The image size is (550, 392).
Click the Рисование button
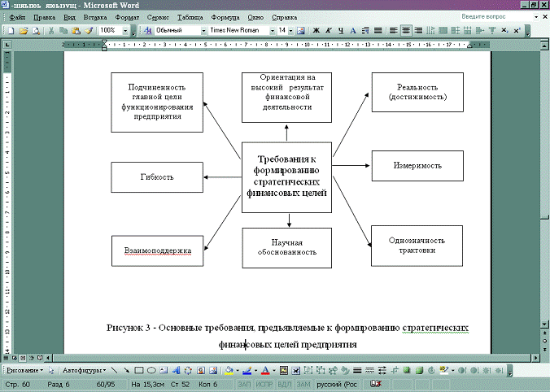tap(21, 370)
